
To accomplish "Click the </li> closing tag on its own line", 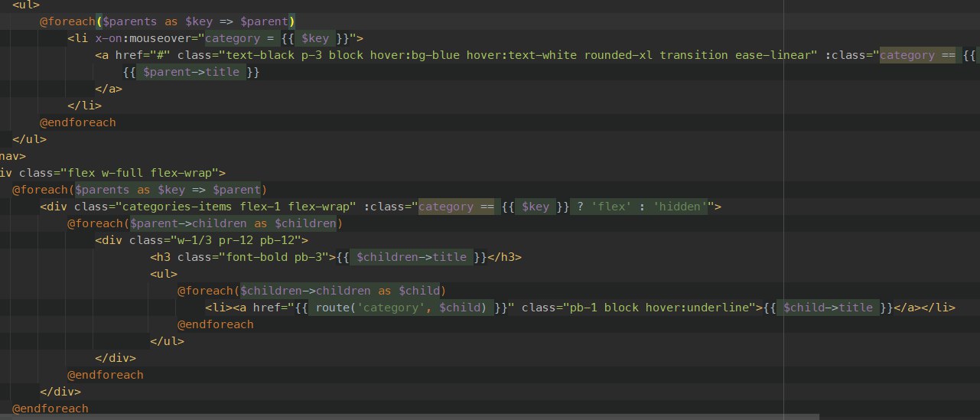I will click(x=84, y=106).
